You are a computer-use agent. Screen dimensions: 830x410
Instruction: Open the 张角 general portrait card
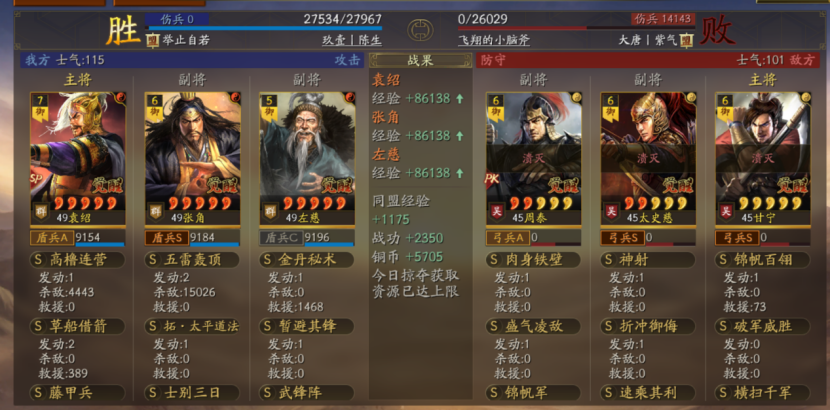pos(193,159)
